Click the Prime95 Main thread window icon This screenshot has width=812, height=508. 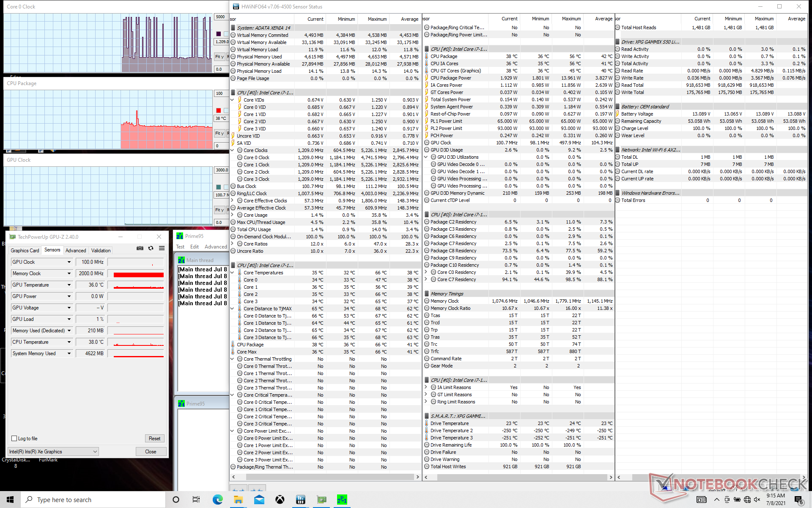coord(181,260)
